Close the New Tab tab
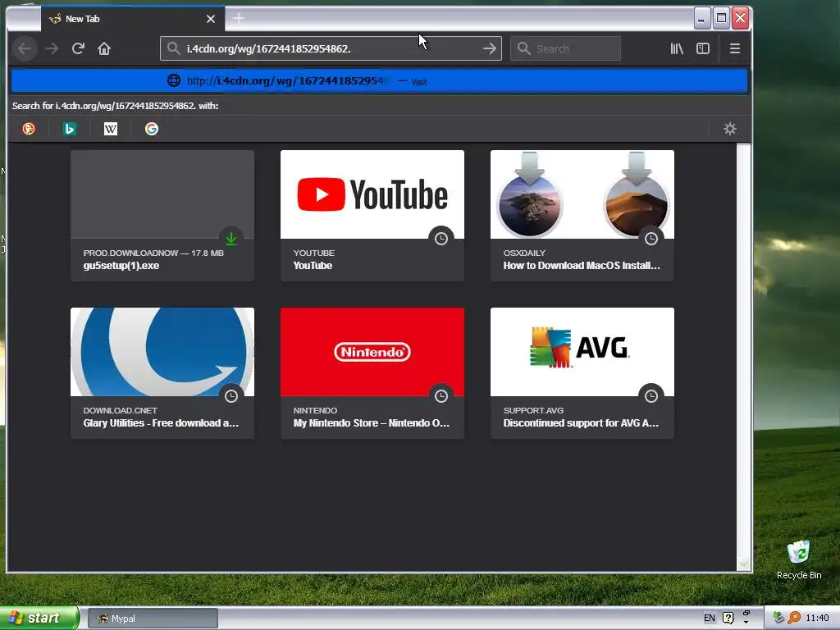Viewport: 840px width, 630px height. coord(211,19)
